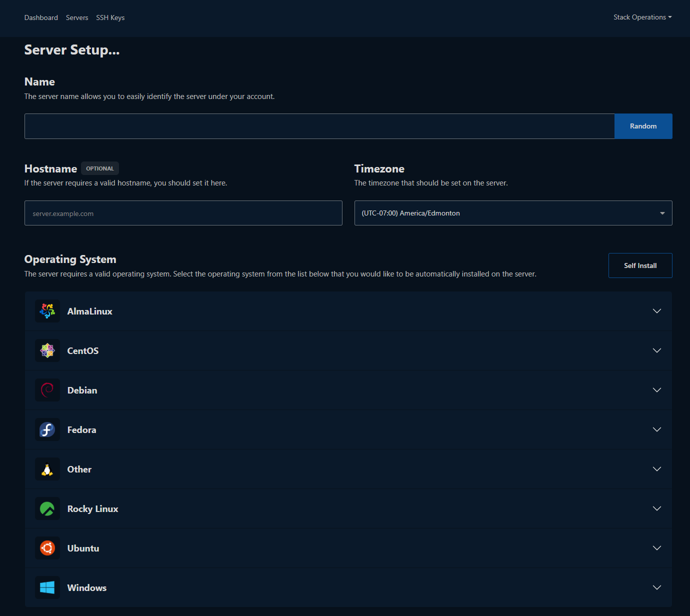Viewport: 690px width, 616px height.
Task: Click the Debian swirl icon
Action: pos(47,390)
